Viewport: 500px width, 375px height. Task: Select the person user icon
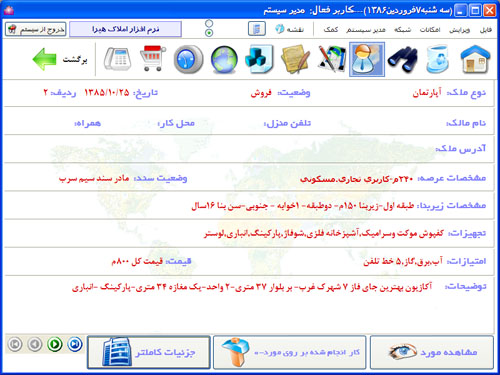pyautogui.click(x=367, y=59)
